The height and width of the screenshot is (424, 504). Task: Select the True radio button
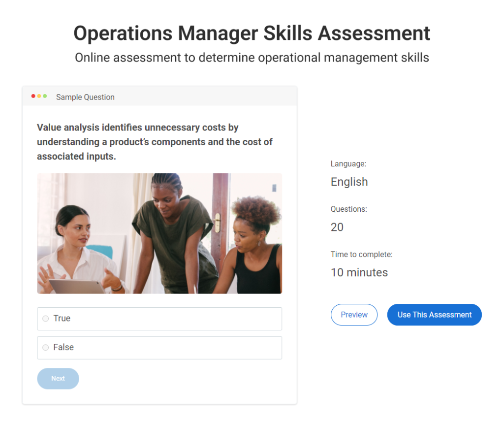pos(46,319)
